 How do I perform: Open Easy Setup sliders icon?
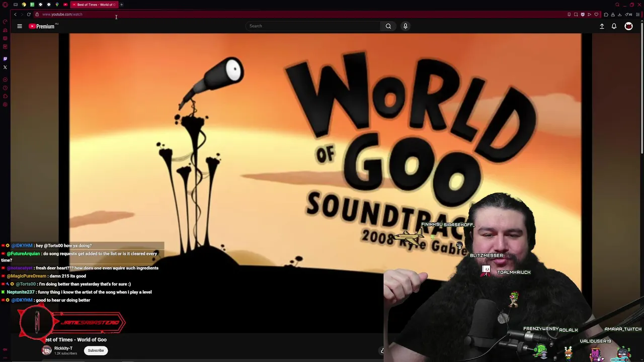tap(638, 15)
